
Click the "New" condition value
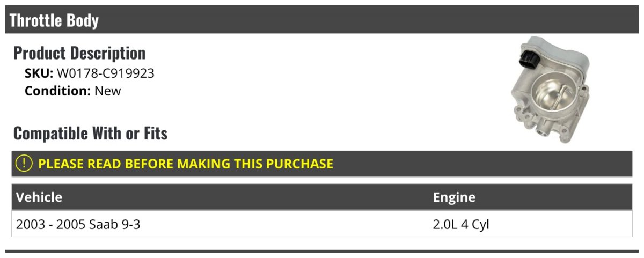108,91
